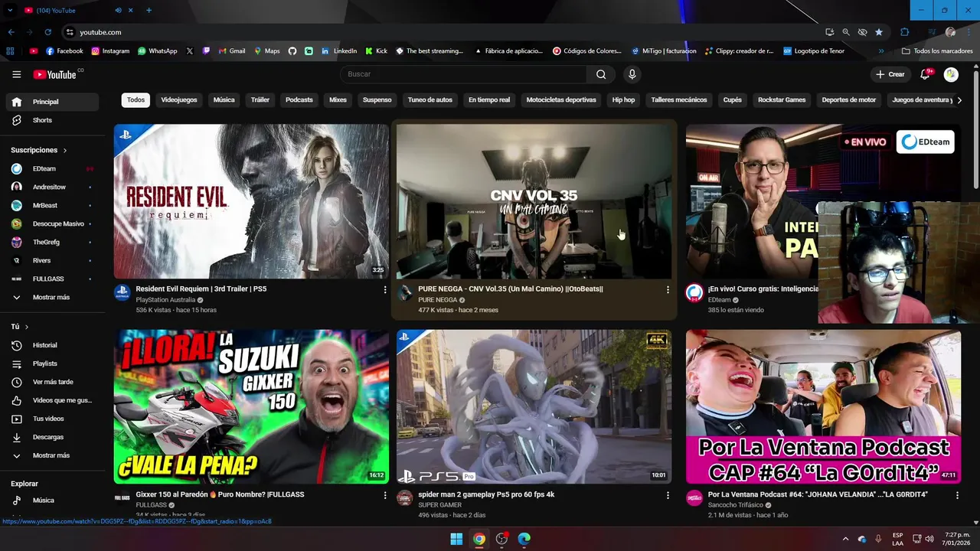
Task: Expand the Suscripciones header chevron
Action: pos(65,151)
